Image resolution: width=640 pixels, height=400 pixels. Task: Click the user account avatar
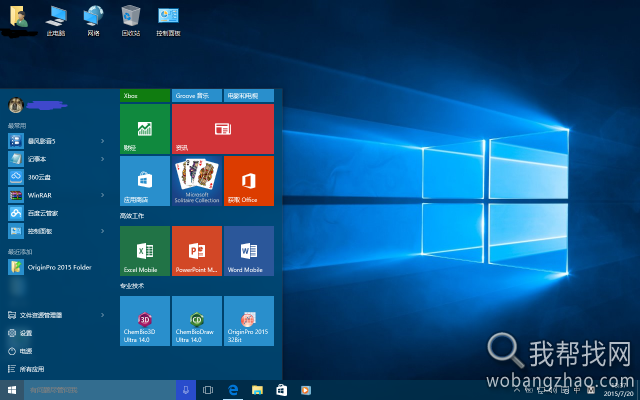[16, 105]
